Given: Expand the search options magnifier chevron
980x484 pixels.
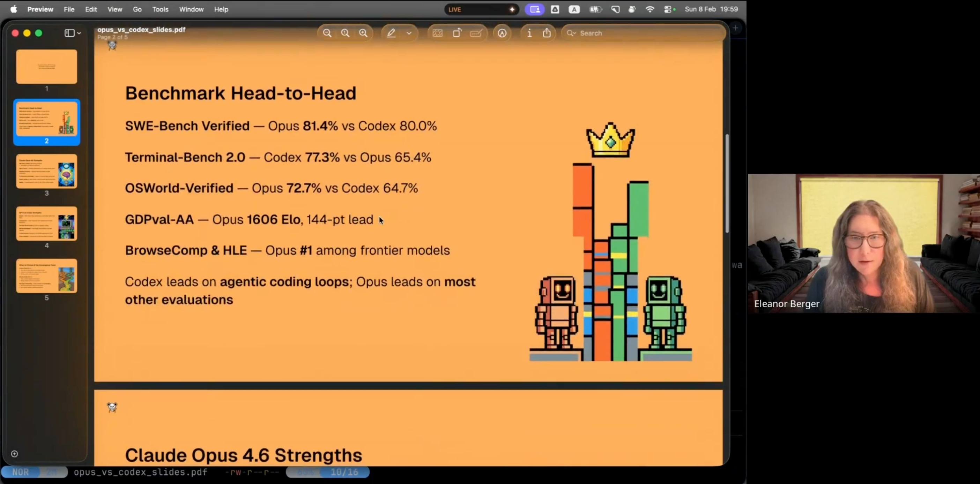Looking at the screenshot, I should 571,33.
